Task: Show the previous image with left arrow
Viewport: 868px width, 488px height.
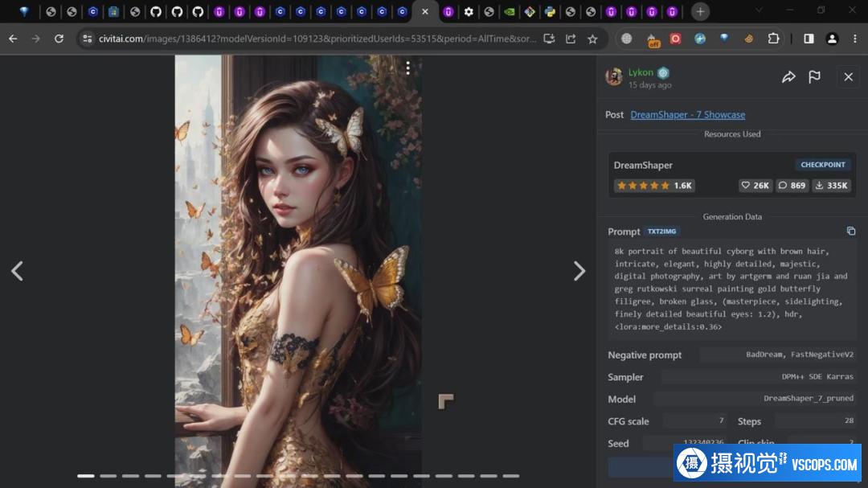Action: coord(18,271)
